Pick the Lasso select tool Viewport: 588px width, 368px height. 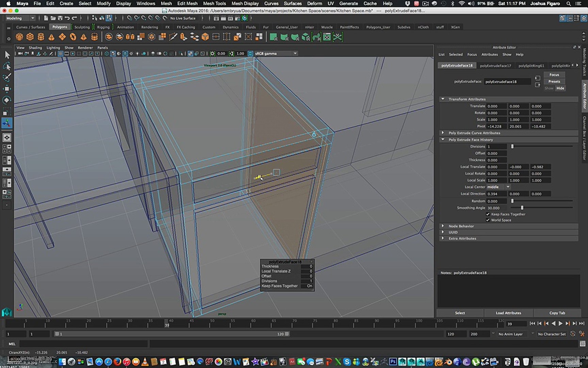7,66
